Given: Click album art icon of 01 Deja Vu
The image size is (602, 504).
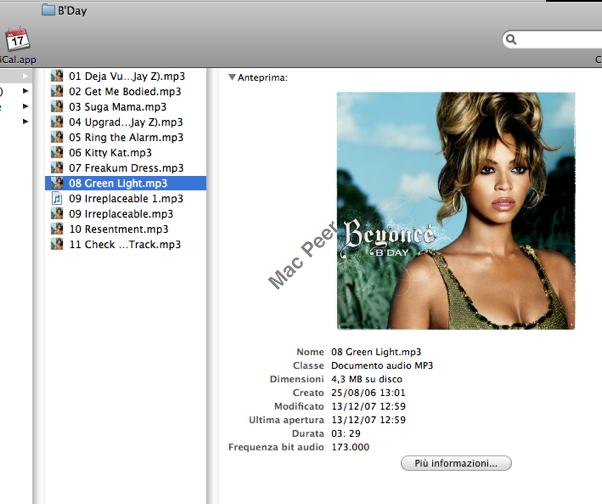Looking at the screenshot, I should click(57, 76).
